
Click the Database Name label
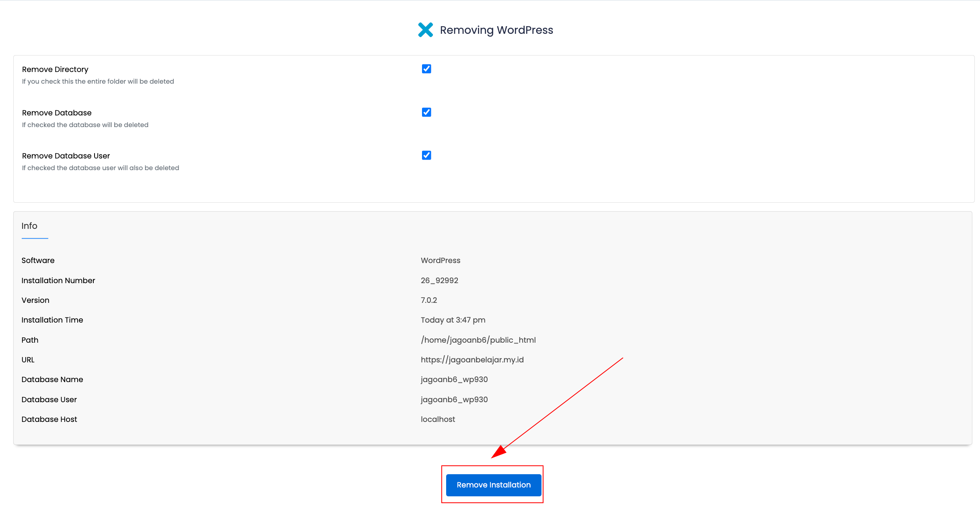[52, 380]
